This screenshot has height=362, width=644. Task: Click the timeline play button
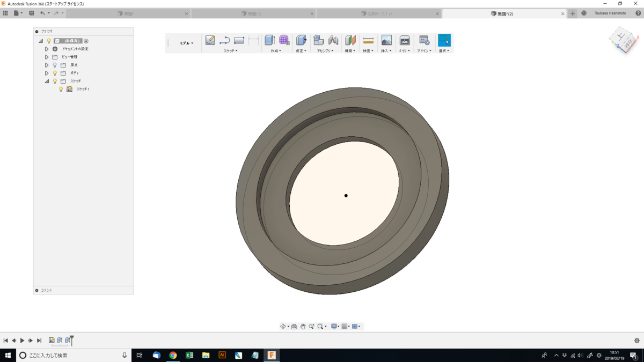point(22,341)
